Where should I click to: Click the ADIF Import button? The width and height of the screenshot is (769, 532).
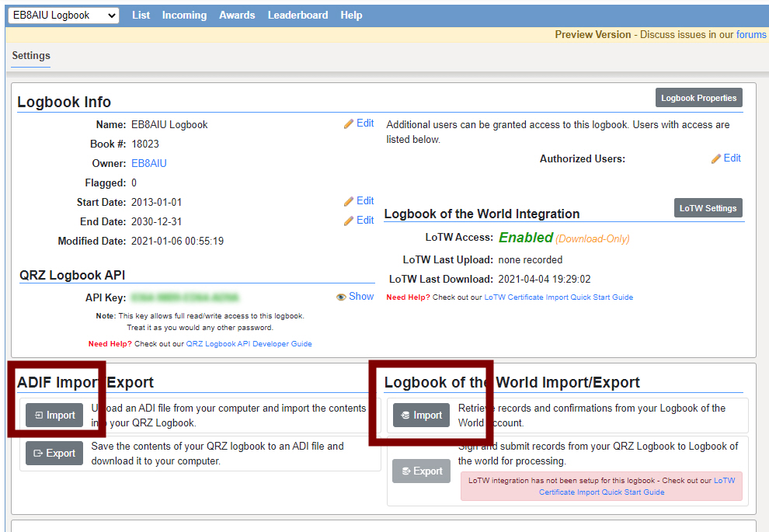(54, 416)
